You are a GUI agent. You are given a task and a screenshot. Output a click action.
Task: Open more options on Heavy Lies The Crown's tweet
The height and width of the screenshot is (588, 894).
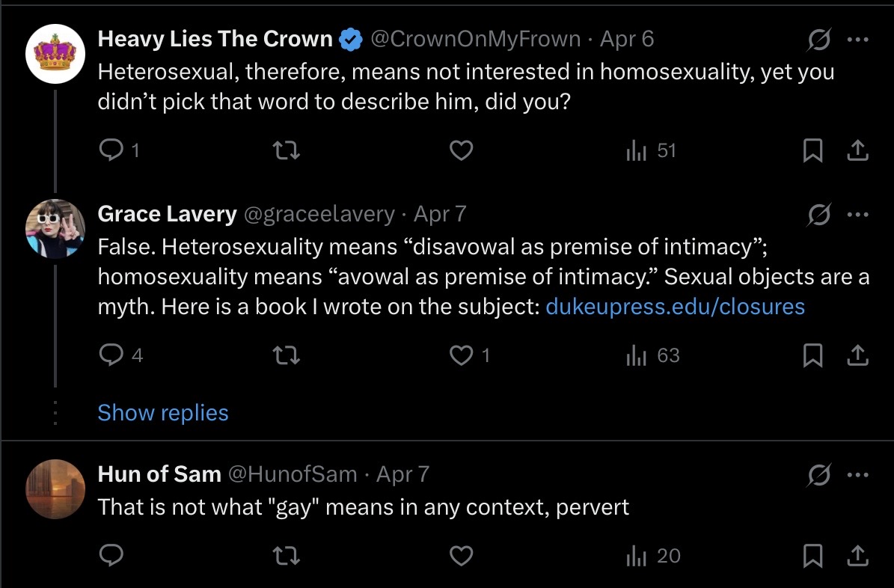[857, 40]
